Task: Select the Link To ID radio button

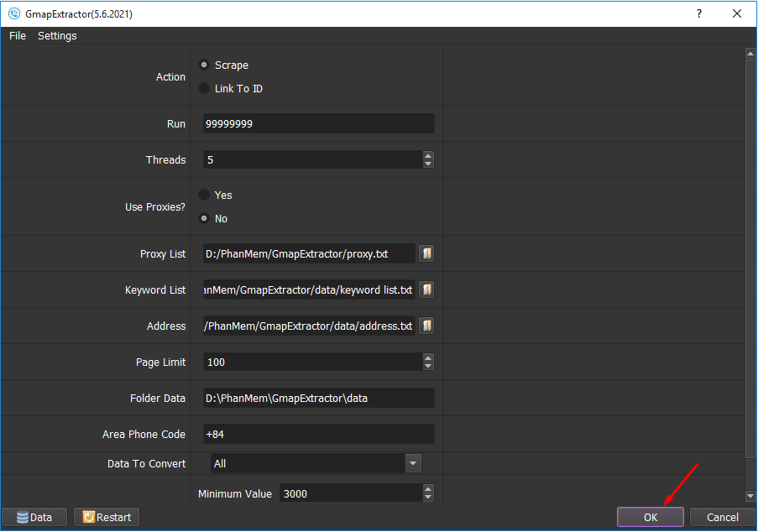Action: point(204,88)
